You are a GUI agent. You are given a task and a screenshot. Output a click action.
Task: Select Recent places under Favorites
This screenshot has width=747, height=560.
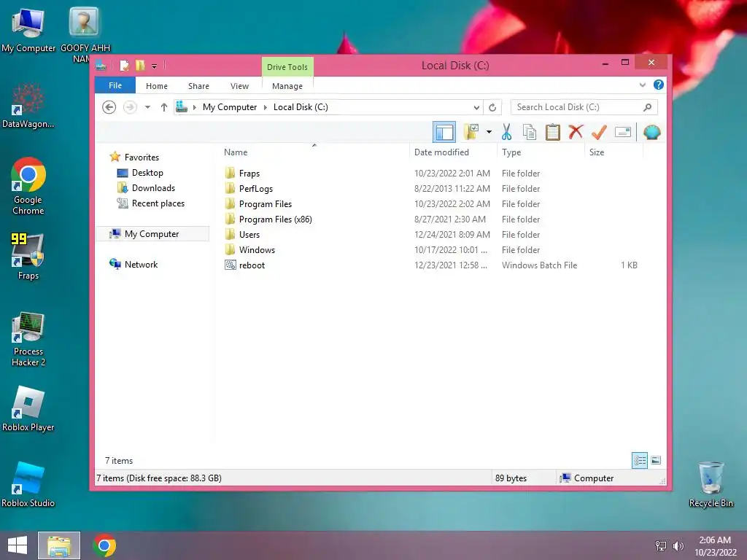[x=158, y=203]
